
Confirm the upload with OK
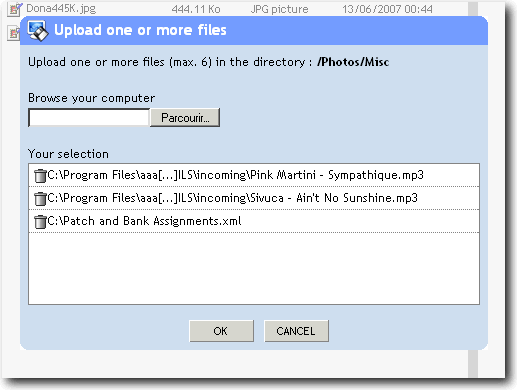coord(221,331)
